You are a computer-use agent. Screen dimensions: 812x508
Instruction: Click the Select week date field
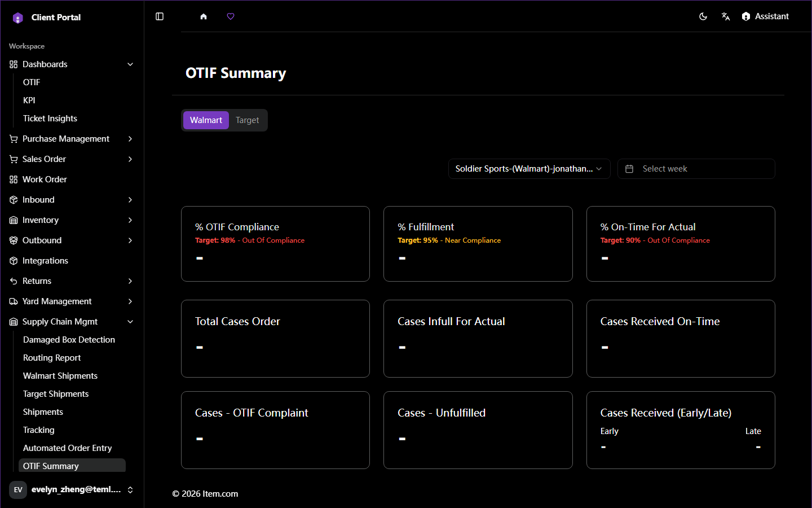click(x=696, y=169)
